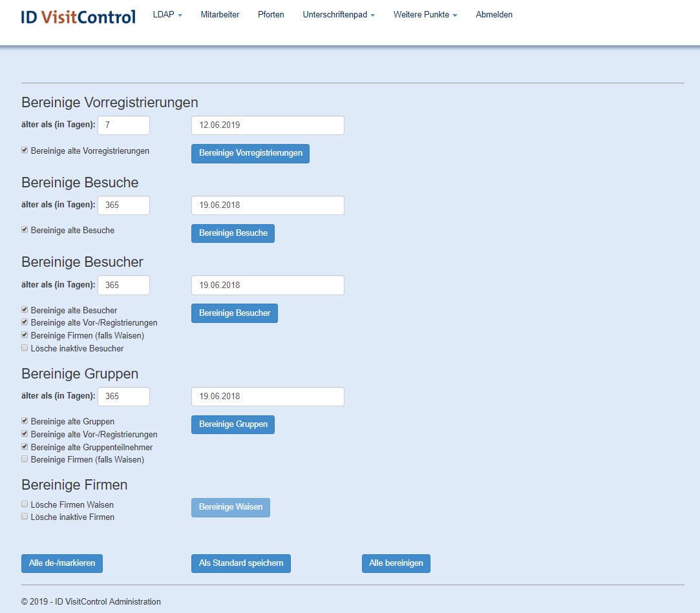Toggle the Bereinige alte Besuche checkbox
This screenshot has width=700, height=613.
[x=25, y=229]
